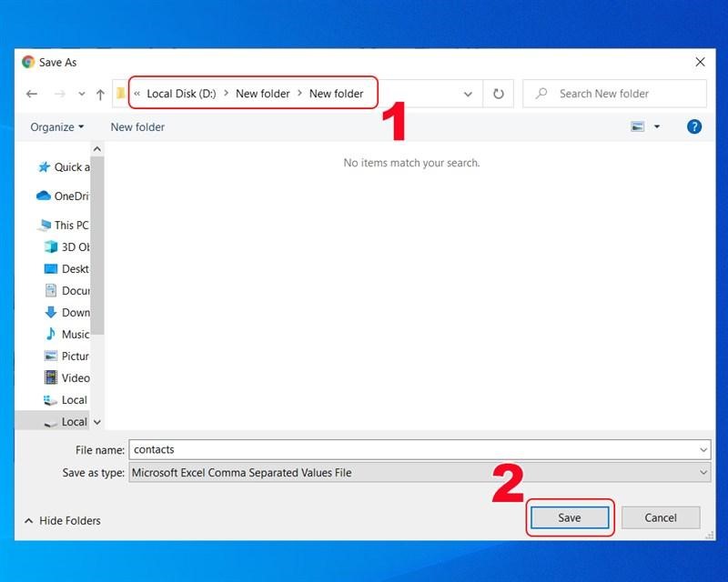This screenshot has height=582, width=728.
Task: Click the Downloads blue arrow icon
Action: [x=51, y=312]
